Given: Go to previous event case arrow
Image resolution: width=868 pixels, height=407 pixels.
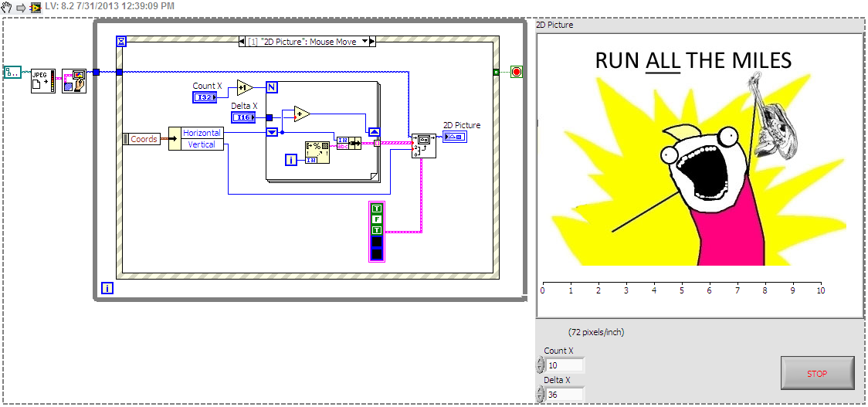Looking at the screenshot, I should (x=242, y=42).
